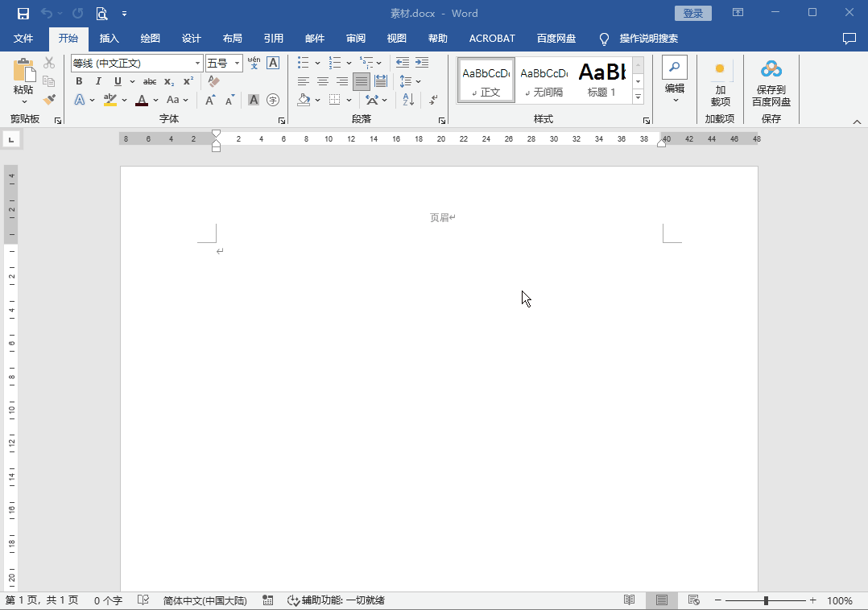Click the Strikethrough abc icon
Viewport: 868px width, 610px height.
click(150, 81)
